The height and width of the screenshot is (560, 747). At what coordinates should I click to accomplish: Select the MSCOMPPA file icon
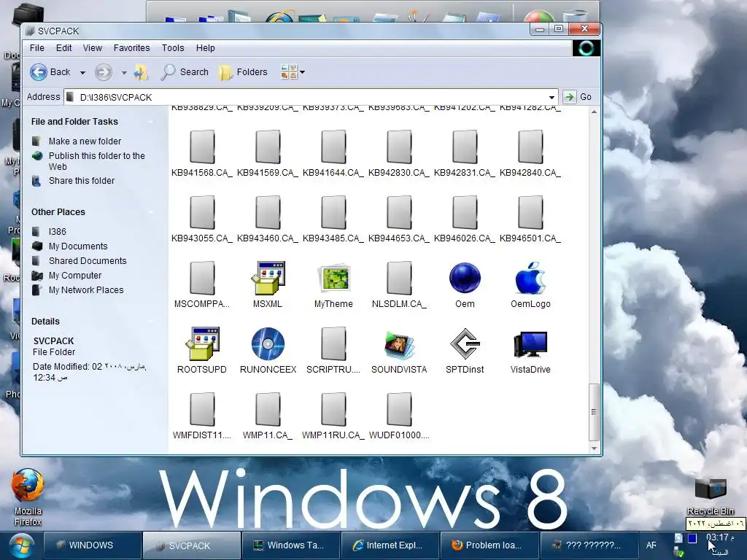pyautogui.click(x=202, y=279)
